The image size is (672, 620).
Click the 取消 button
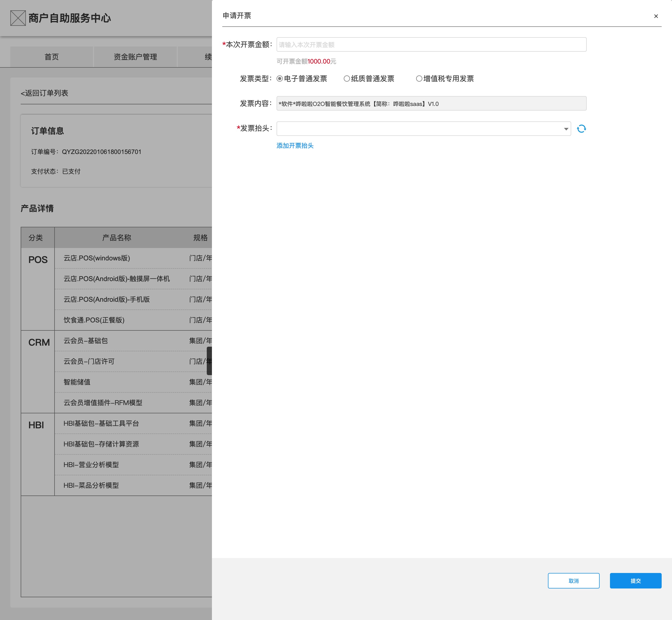coord(574,581)
